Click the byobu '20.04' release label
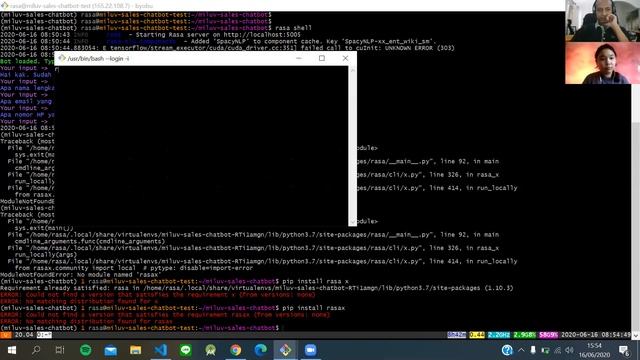 (24, 335)
